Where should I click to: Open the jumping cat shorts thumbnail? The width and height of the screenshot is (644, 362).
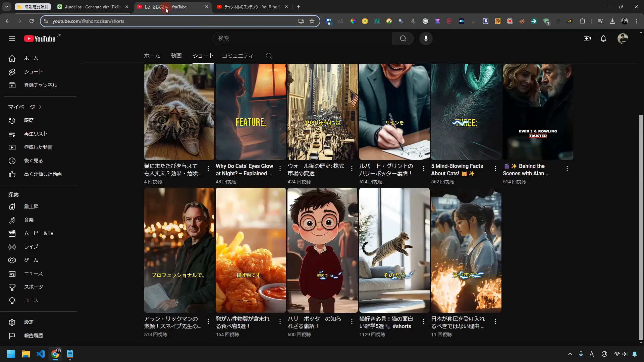click(x=394, y=250)
